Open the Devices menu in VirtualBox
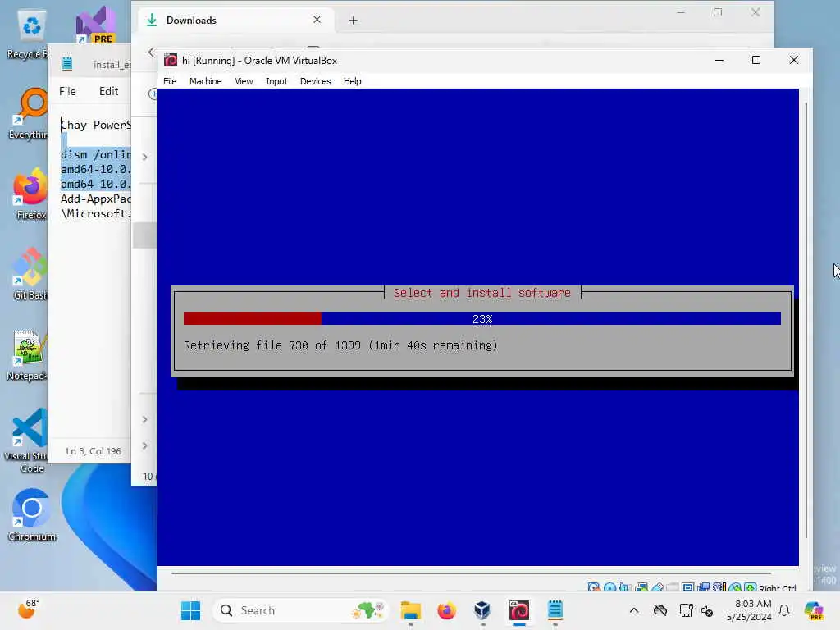 point(316,81)
